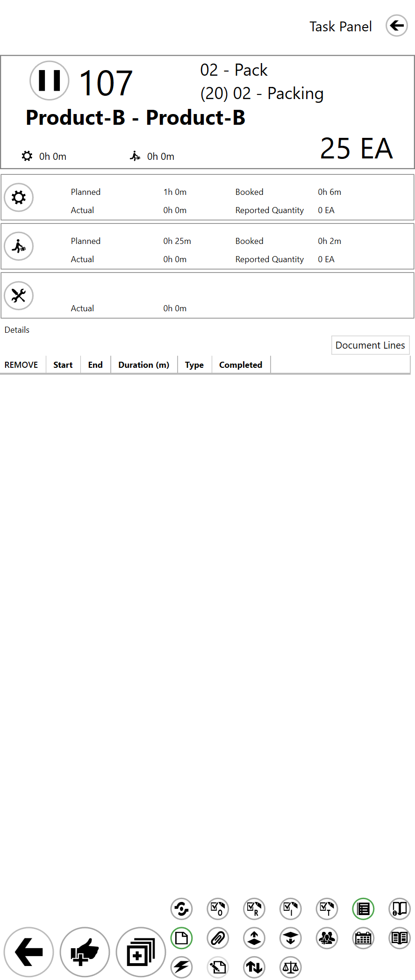Click the large back arrow button
415x980 pixels.
coord(29,951)
